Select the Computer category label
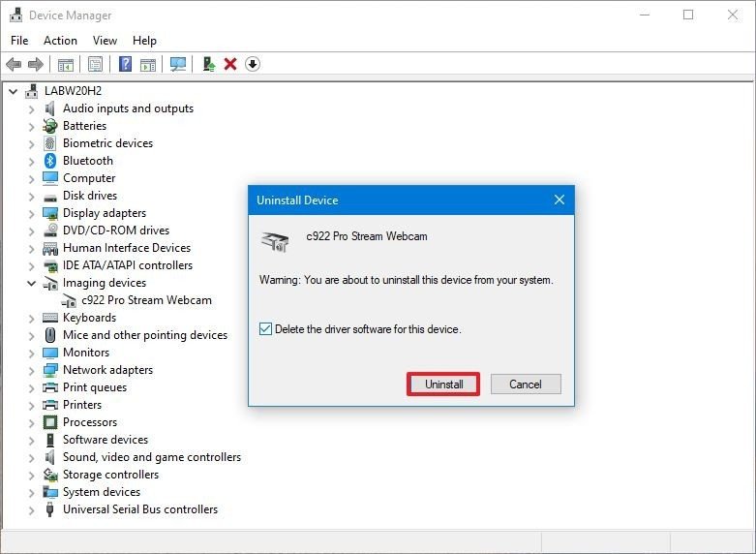This screenshot has width=756, height=554. (89, 178)
